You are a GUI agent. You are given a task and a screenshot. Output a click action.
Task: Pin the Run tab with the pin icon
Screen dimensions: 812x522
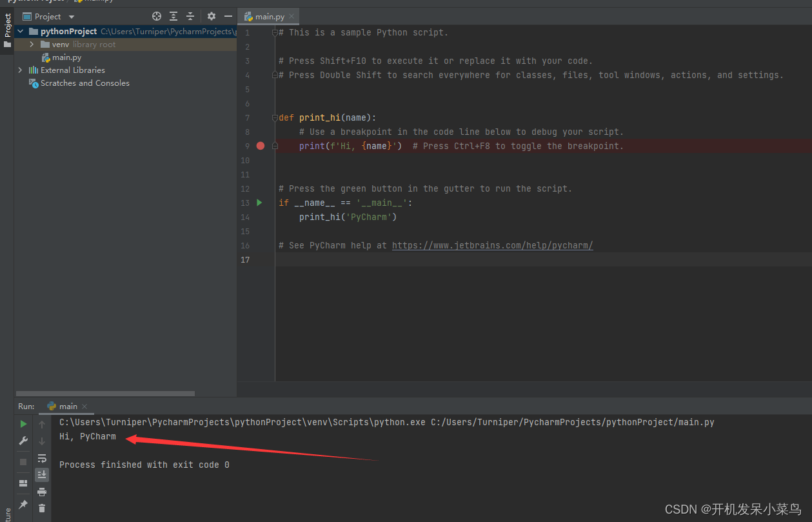[23, 504]
